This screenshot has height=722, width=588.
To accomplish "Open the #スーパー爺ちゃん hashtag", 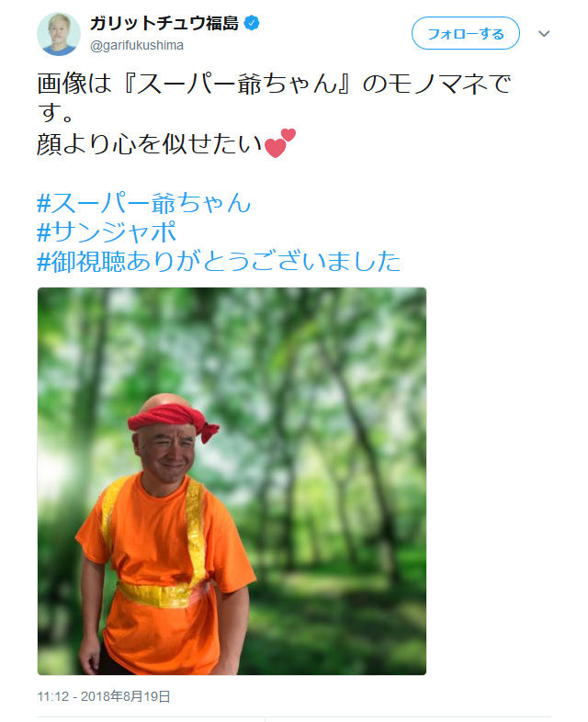I will (143, 203).
